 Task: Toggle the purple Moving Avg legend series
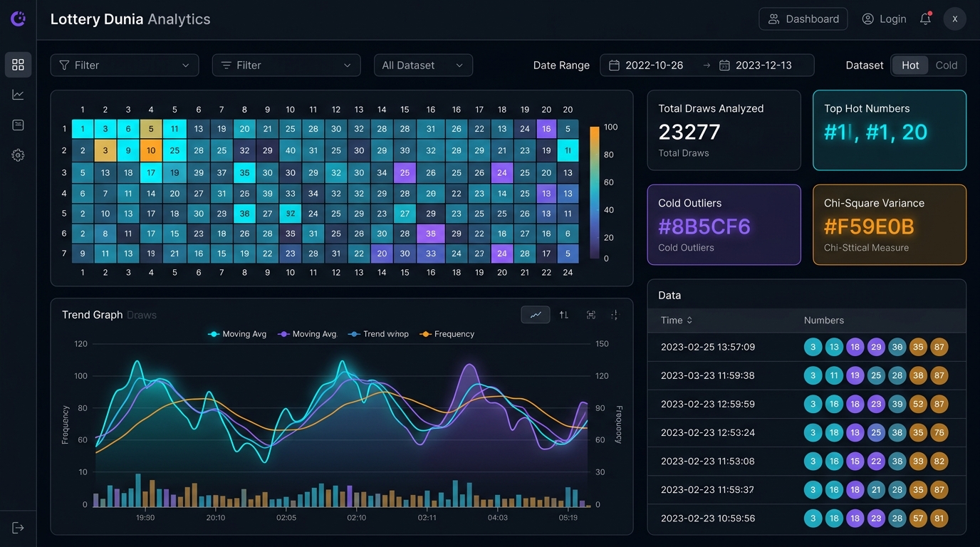point(307,334)
